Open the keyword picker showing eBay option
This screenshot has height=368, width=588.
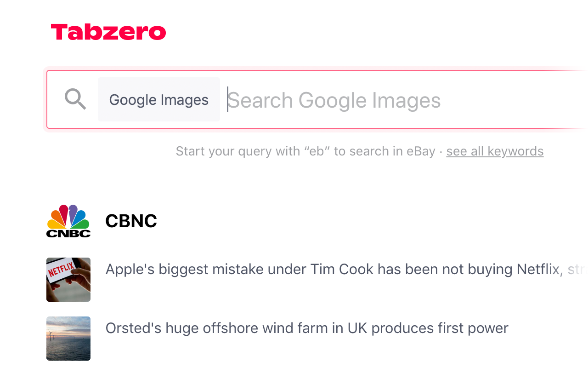tap(495, 151)
